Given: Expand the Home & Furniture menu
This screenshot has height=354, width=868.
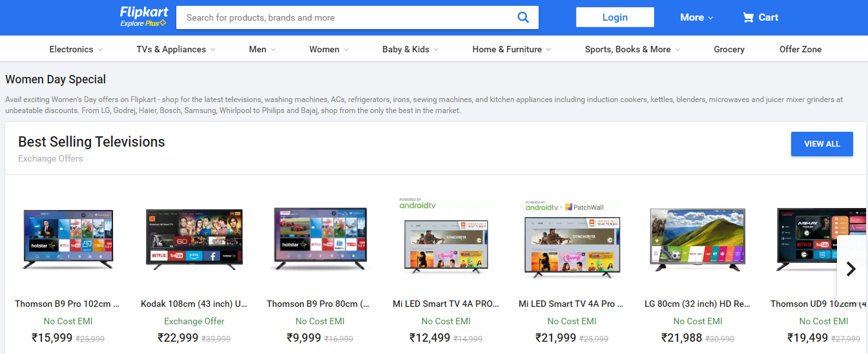Looking at the screenshot, I should point(512,49).
